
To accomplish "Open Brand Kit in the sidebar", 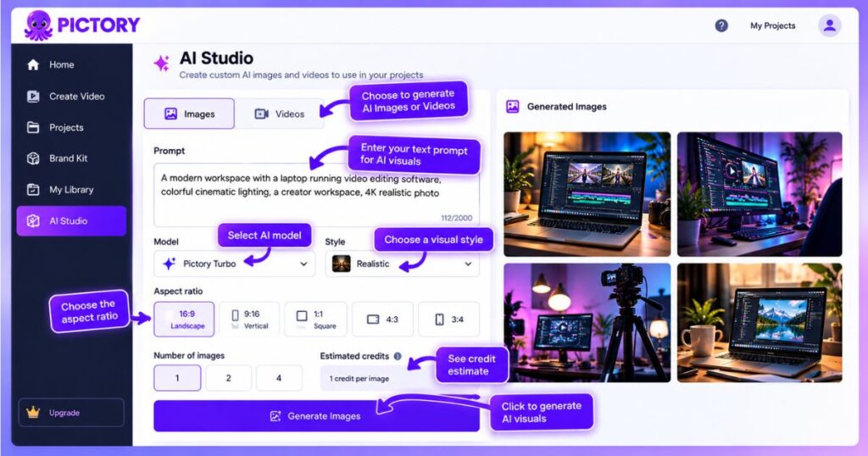I will [71, 158].
